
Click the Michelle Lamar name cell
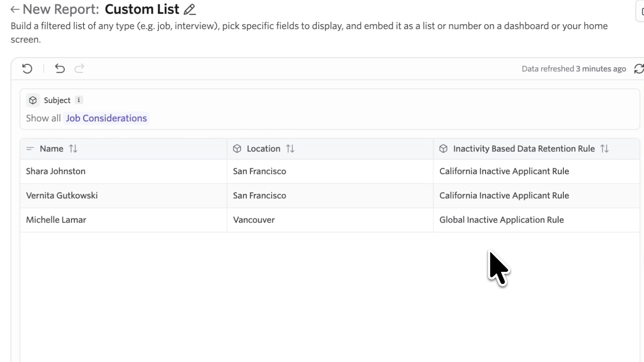click(56, 220)
